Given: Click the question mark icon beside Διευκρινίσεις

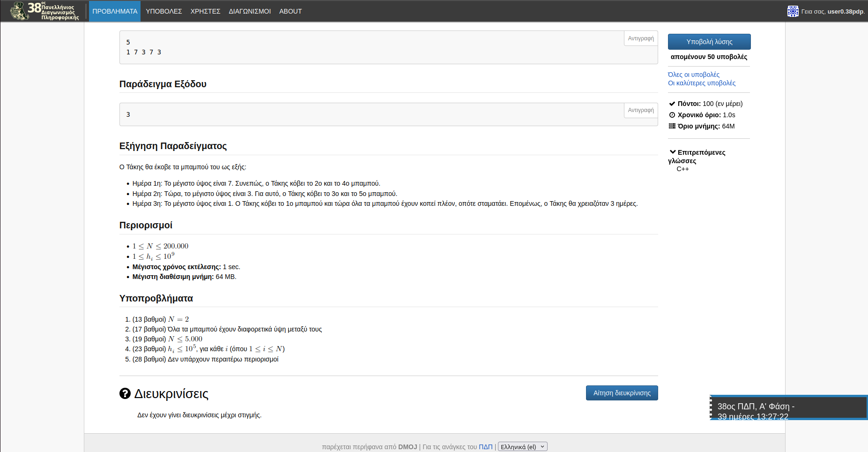Looking at the screenshot, I should [125, 393].
